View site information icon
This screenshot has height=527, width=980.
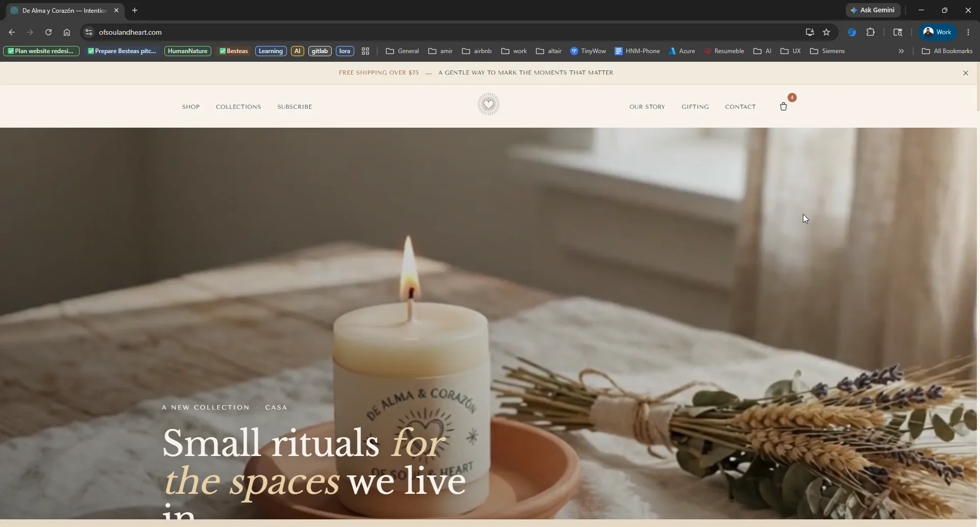pos(89,32)
